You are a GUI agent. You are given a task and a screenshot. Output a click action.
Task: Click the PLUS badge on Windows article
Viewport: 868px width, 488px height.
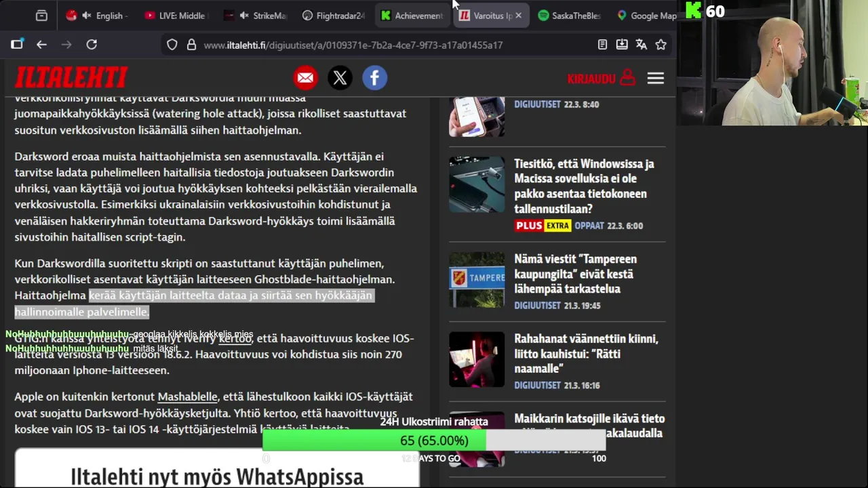tap(528, 226)
